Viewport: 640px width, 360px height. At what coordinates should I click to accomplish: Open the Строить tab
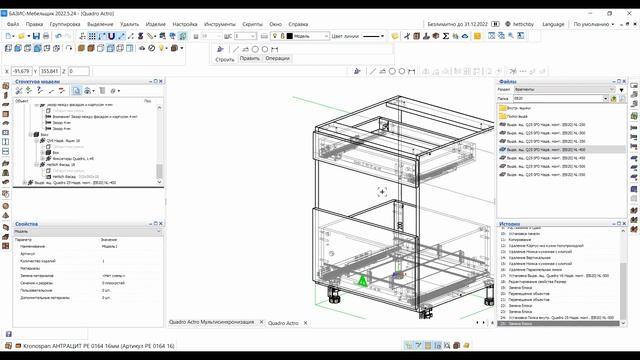click(x=225, y=59)
